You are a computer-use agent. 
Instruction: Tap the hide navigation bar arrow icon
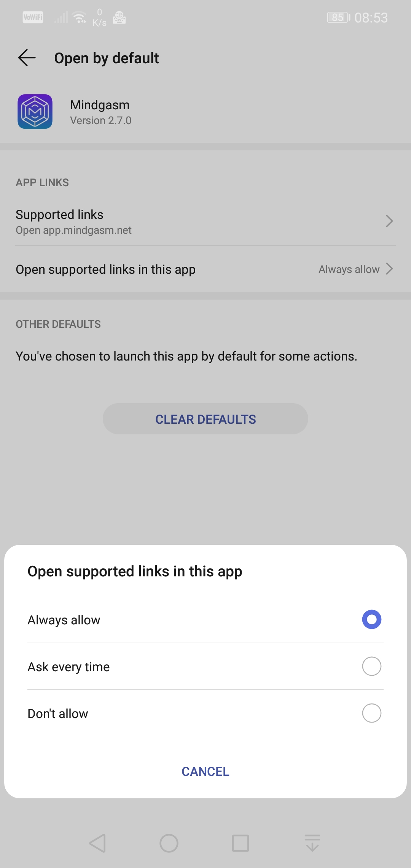click(312, 843)
